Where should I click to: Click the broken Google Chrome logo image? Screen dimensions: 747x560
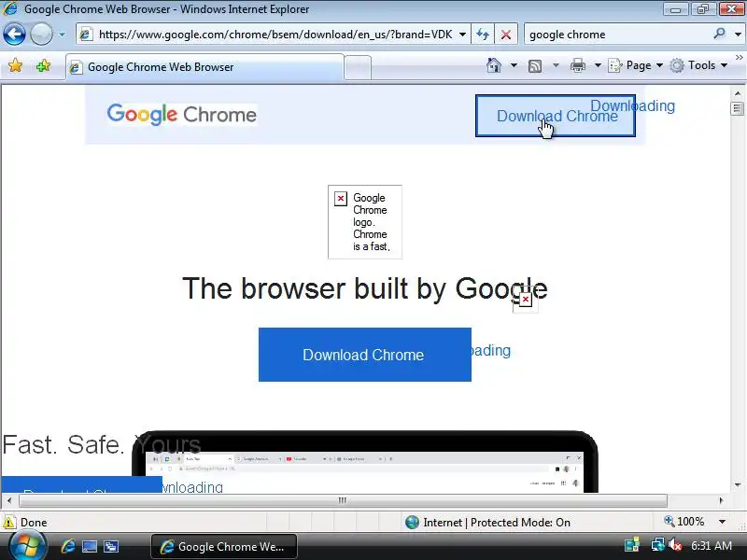coord(365,222)
